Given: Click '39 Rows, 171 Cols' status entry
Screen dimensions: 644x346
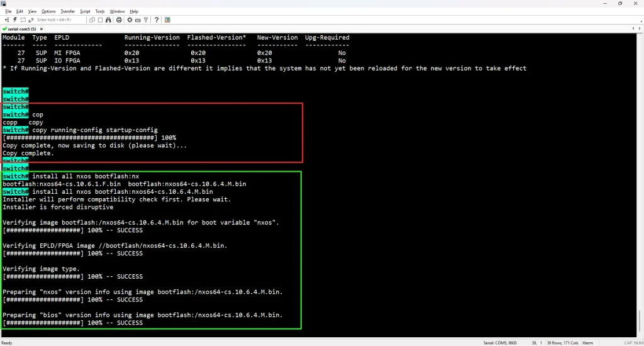Looking at the screenshot, I should click(x=562, y=343).
